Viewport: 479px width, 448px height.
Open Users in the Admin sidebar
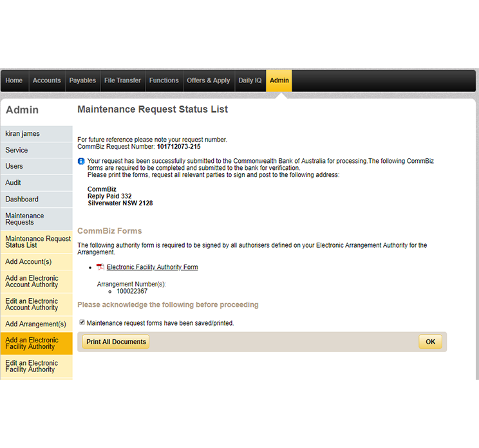point(36,166)
